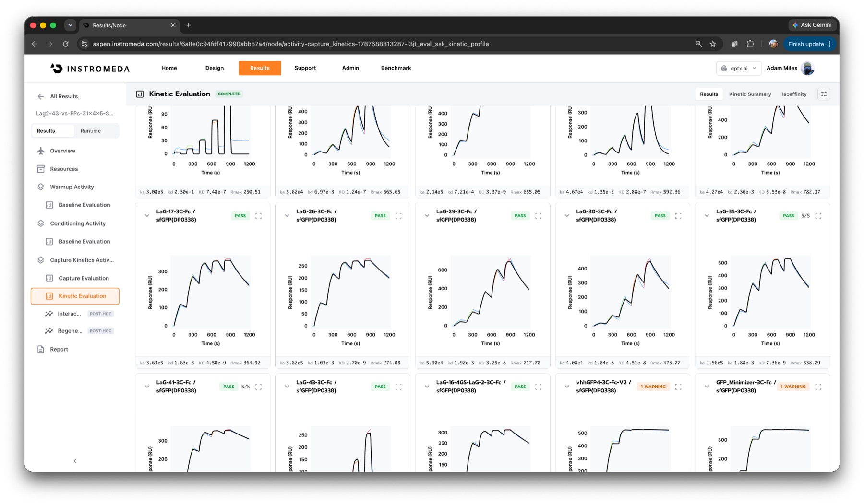Viewport: 864px width, 504px height.
Task: Click back arrow beside All Results
Action: pos(41,96)
